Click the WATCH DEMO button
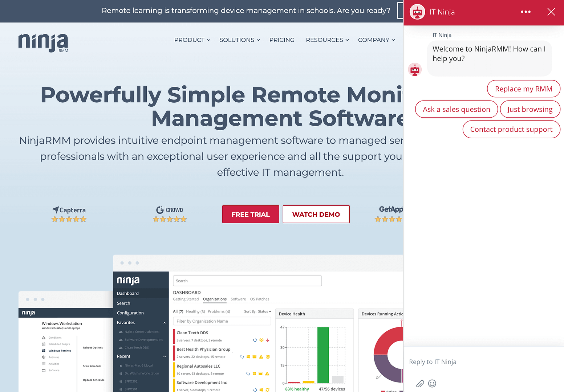The width and height of the screenshot is (564, 392). 316,214
